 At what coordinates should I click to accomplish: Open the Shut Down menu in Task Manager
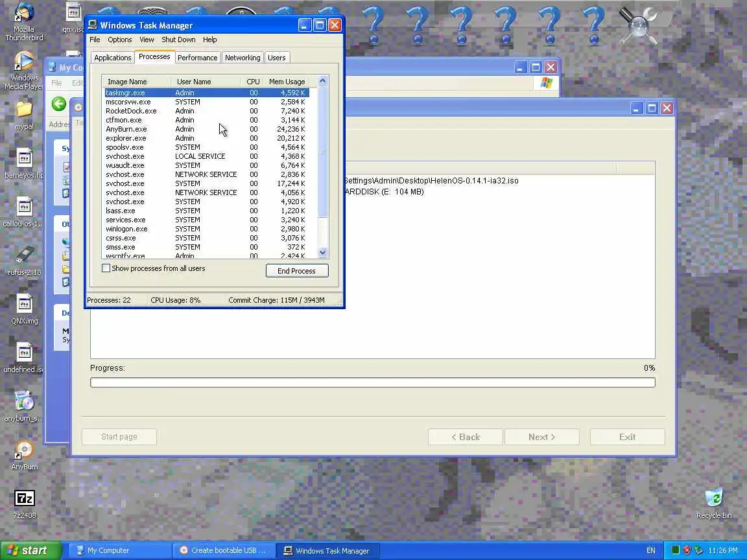coord(178,40)
